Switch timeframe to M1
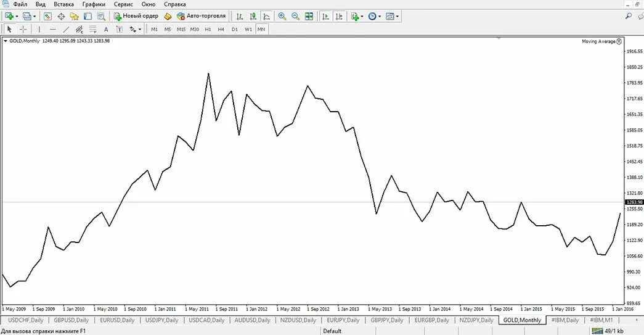 pyautogui.click(x=155, y=29)
